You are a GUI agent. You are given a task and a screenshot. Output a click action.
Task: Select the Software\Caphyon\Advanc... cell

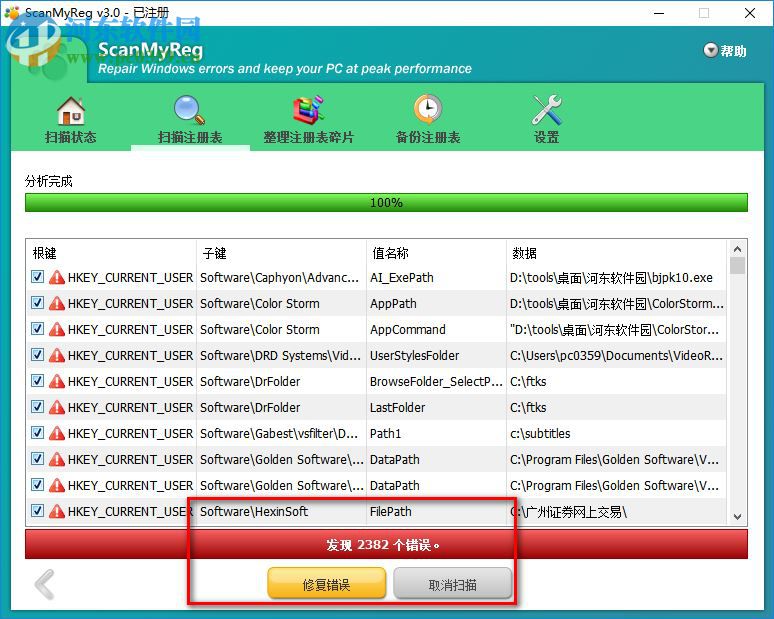click(279, 278)
